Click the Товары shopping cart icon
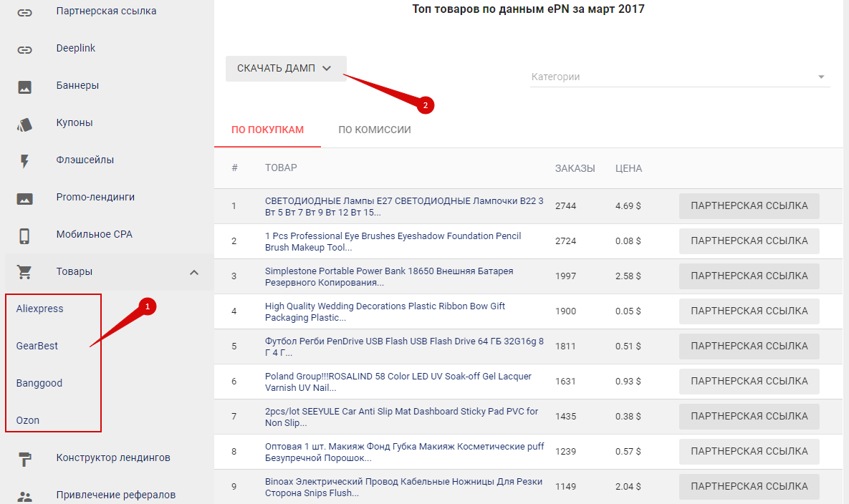The image size is (849, 504). pos(25,273)
